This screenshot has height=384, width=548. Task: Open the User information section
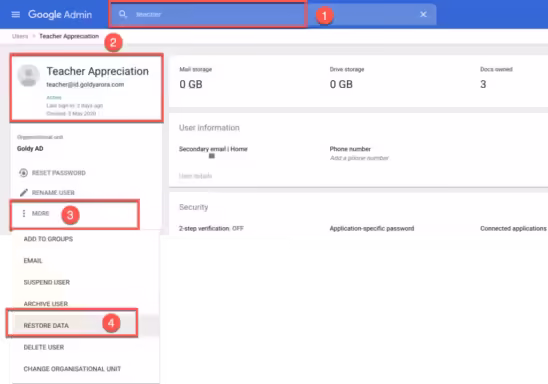point(209,128)
